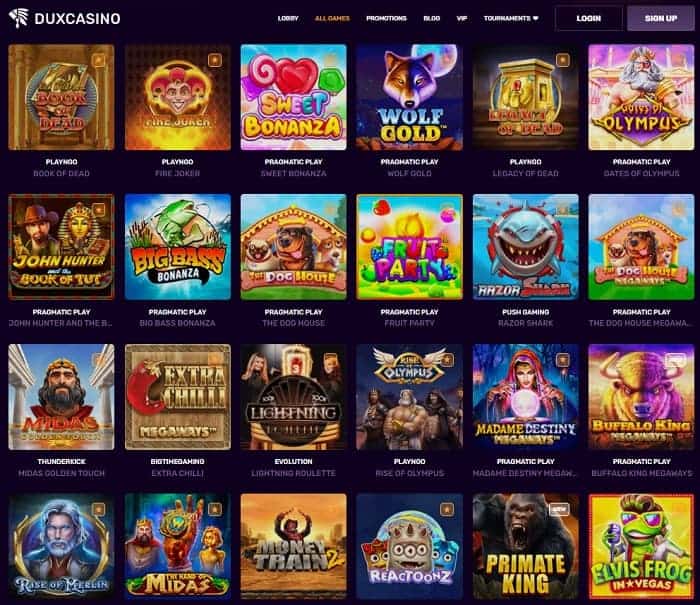Click star icon on Rise of Olympus
The image size is (700, 605).
coord(447,359)
